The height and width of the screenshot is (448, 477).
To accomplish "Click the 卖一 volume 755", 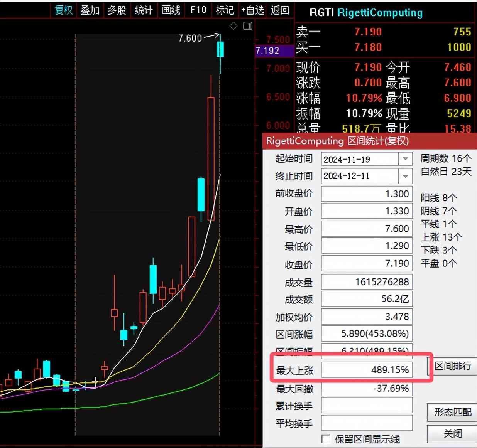I will tap(462, 32).
